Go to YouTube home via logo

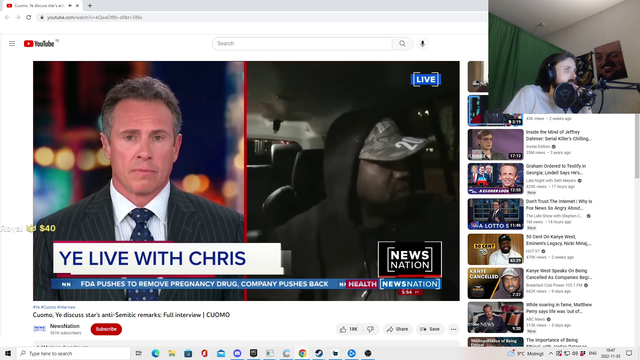click(x=39, y=44)
